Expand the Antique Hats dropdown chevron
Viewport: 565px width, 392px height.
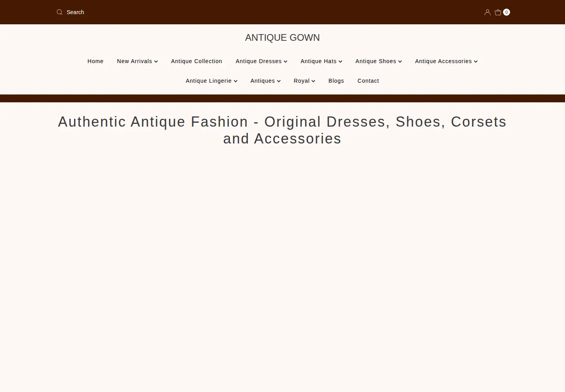tap(341, 62)
